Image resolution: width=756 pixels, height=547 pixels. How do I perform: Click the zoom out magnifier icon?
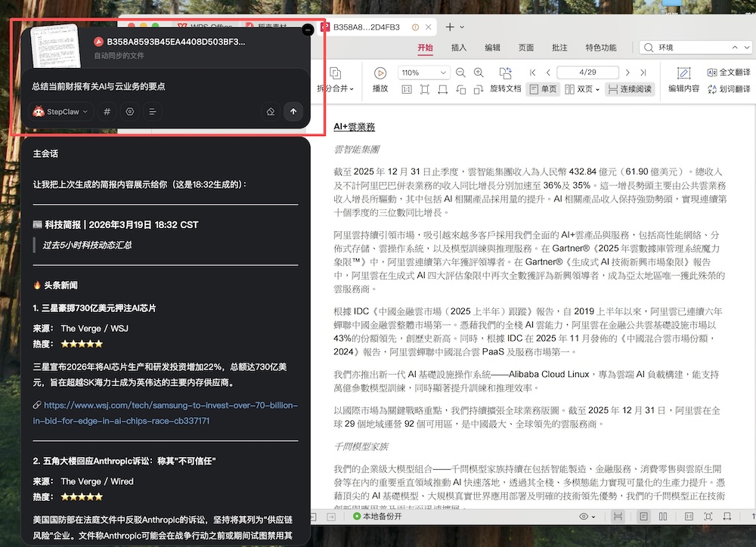coord(460,73)
